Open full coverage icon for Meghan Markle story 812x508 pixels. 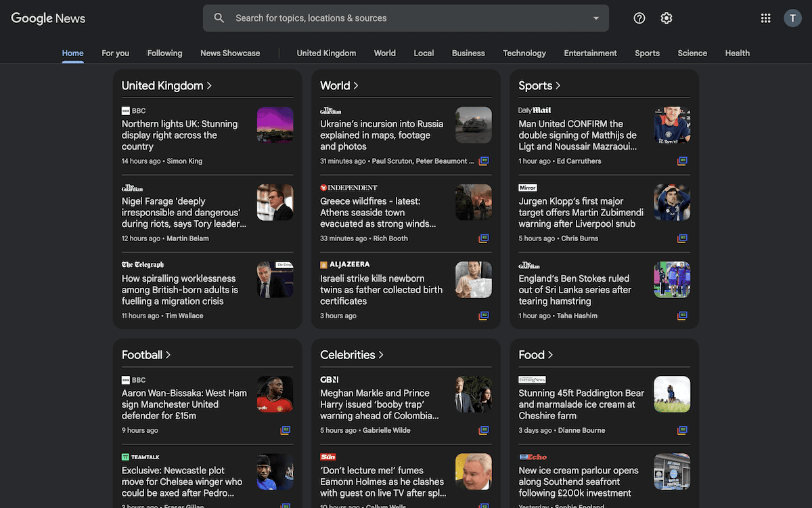[484, 430]
